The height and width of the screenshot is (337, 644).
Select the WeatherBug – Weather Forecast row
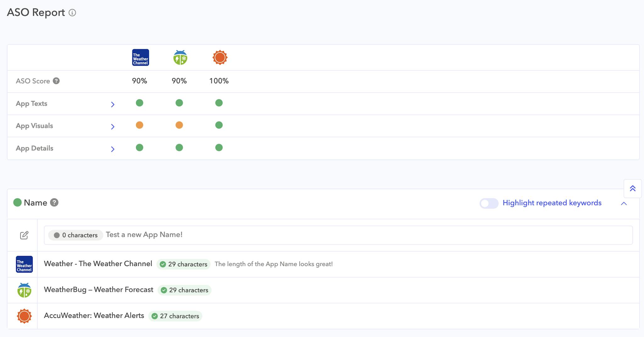tap(99, 290)
